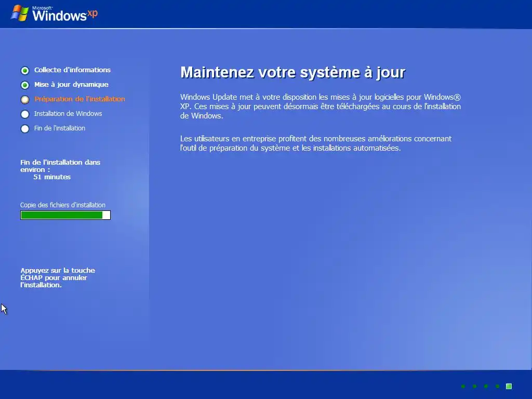
Task: Select the Collecte d'informations step label
Action: tap(72, 70)
